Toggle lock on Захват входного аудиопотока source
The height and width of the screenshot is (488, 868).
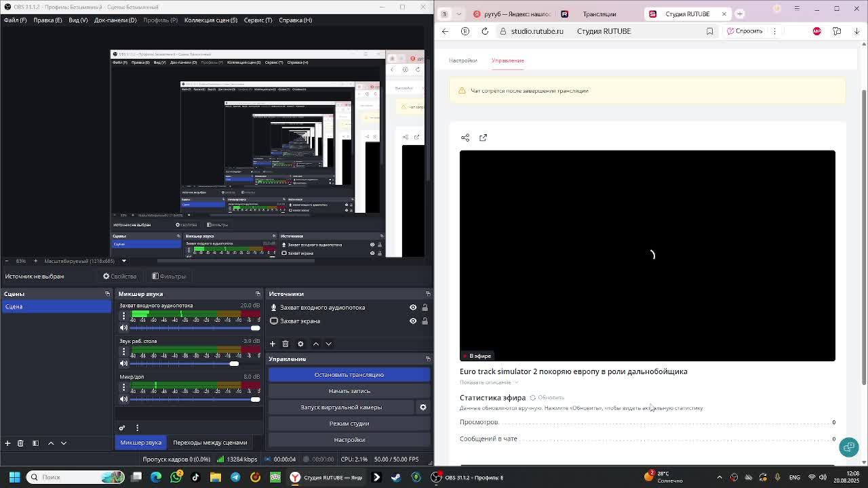click(425, 308)
